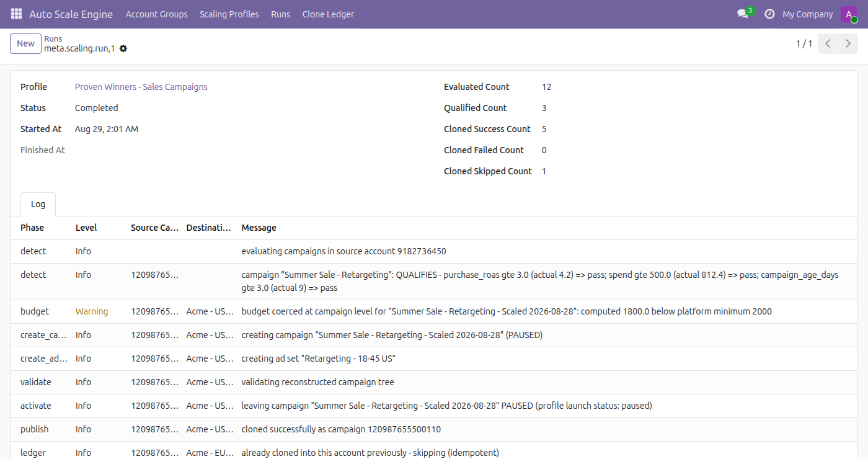Click the Started At value Aug 29, 2:01 AM
This screenshot has height=459, width=868.
click(x=107, y=129)
